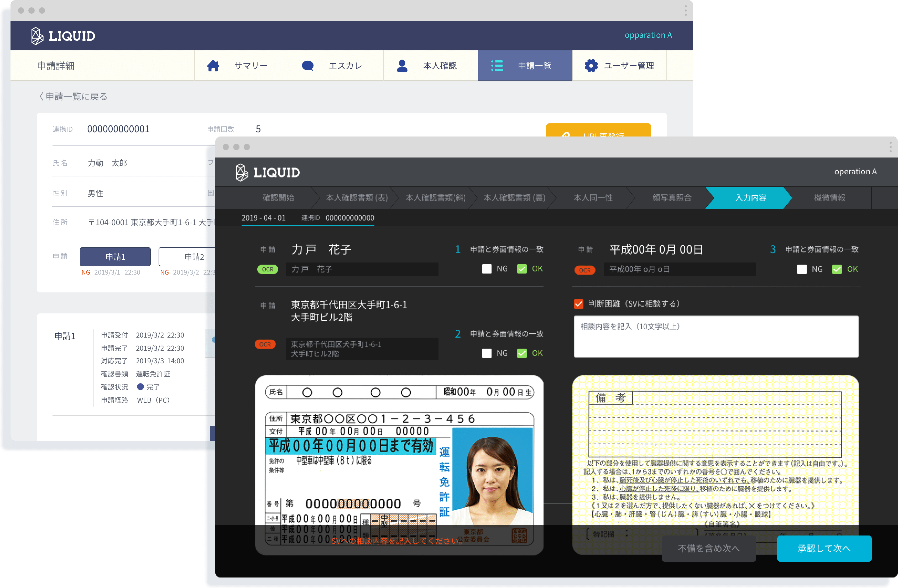
Task: Open the エスカレ menu tab
Action: point(337,66)
